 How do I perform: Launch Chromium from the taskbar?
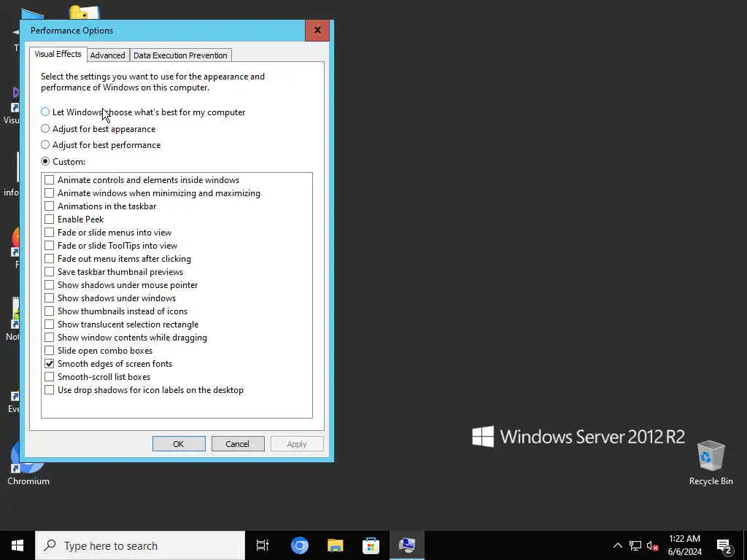(x=300, y=545)
